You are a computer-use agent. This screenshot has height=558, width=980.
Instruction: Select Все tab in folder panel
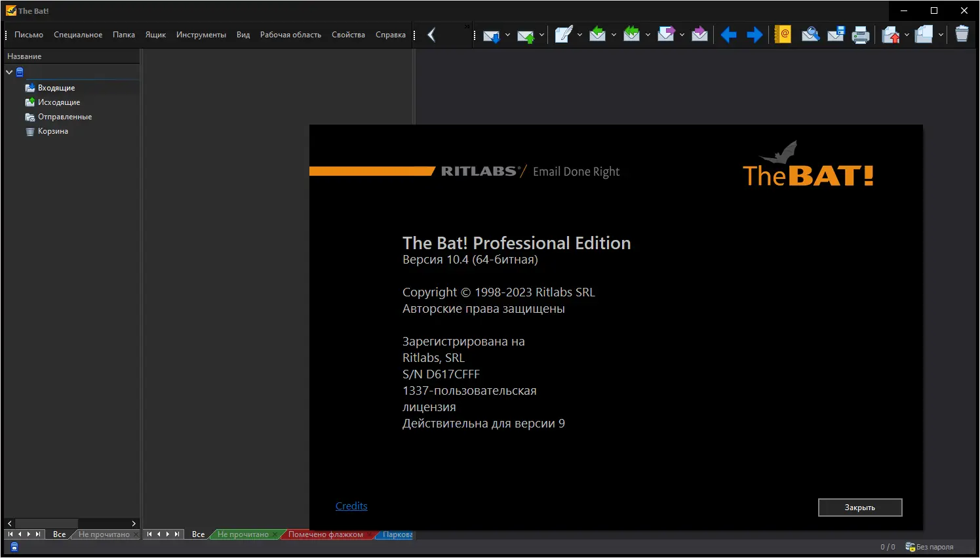point(59,534)
